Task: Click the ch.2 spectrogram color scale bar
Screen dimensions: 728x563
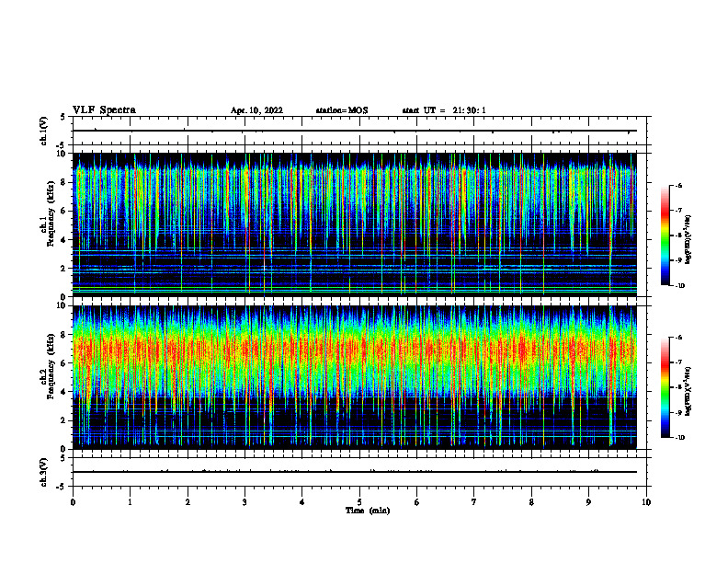Action: click(665, 387)
